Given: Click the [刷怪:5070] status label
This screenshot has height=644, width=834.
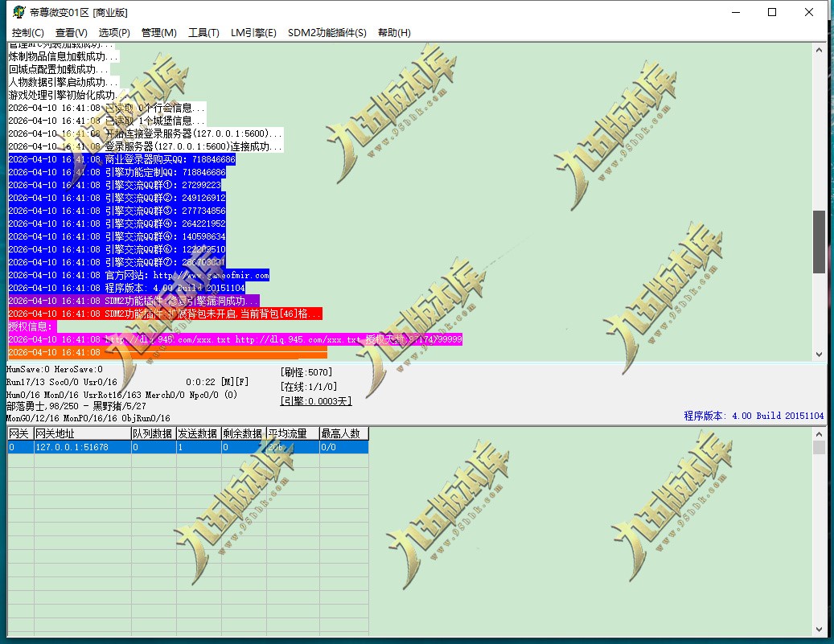Looking at the screenshot, I should tap(306, 372).
